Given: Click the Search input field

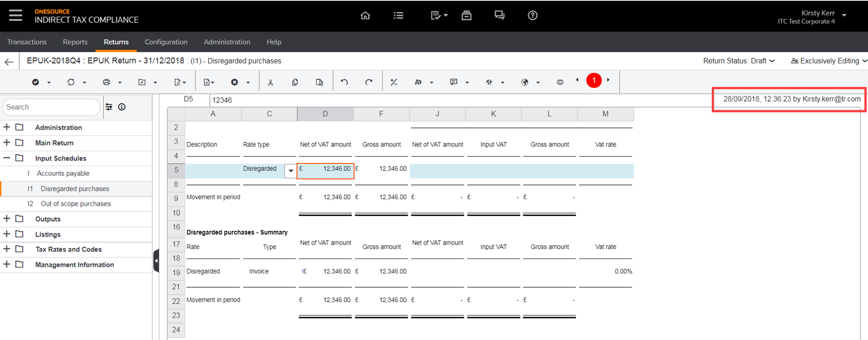Looking at the screenshot, I should click(x=51, y=107).
